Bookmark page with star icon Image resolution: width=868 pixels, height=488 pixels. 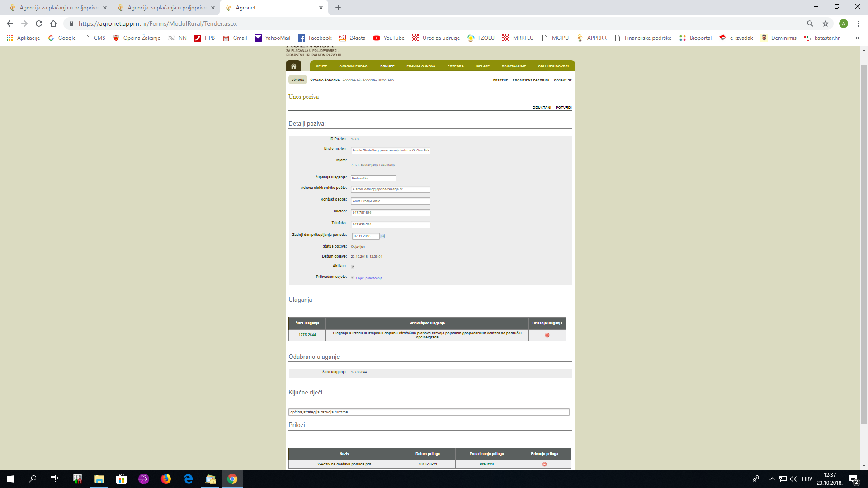coord(826,23)
